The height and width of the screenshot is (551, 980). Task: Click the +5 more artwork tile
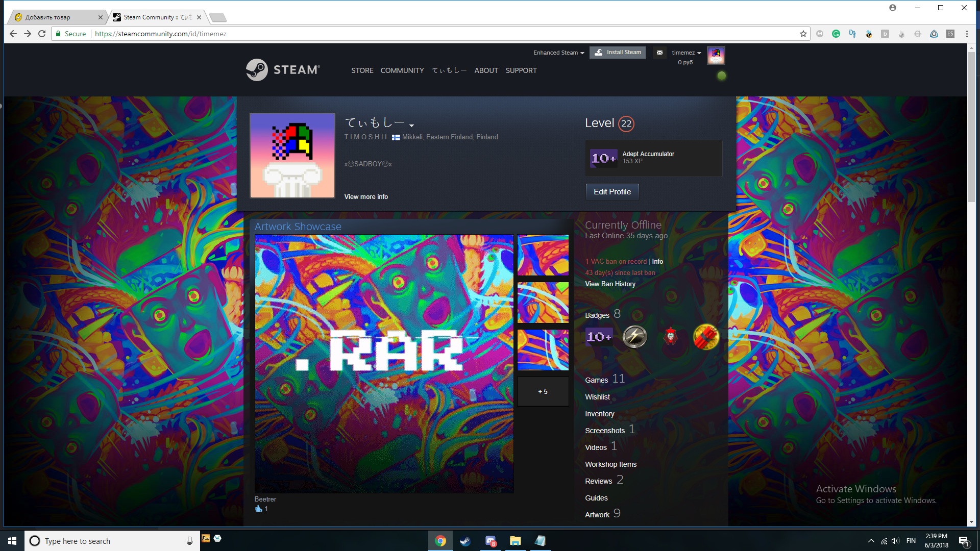click(x=543, y=391)
